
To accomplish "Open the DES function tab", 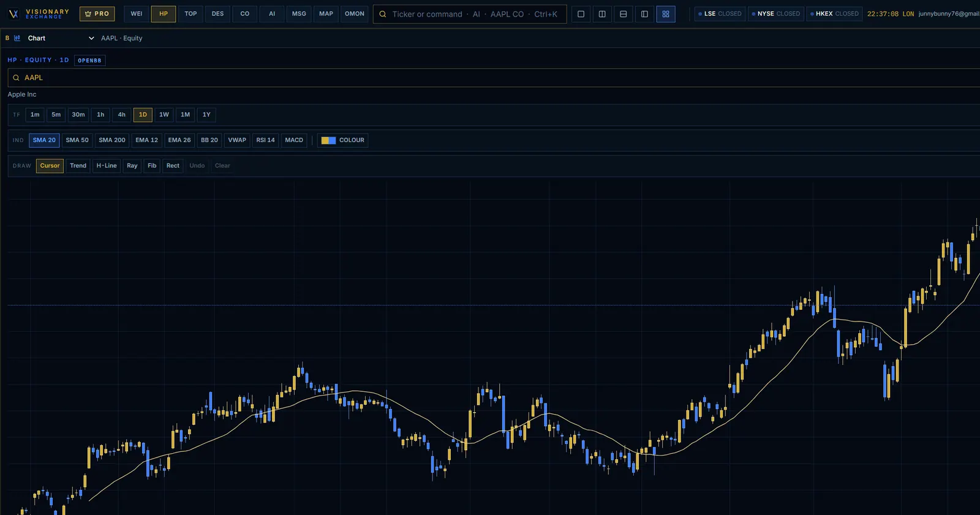I will [x=218, y=13].
